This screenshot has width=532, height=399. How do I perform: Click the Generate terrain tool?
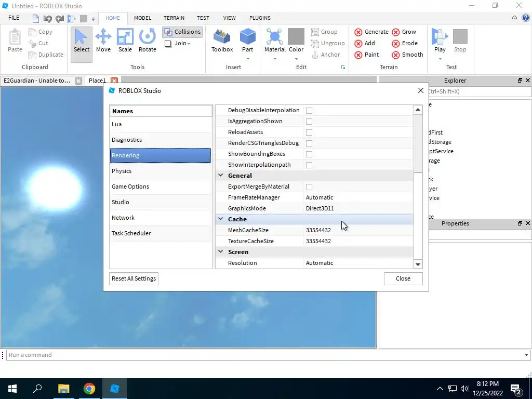pyautogui.click(x=371, y=32)
